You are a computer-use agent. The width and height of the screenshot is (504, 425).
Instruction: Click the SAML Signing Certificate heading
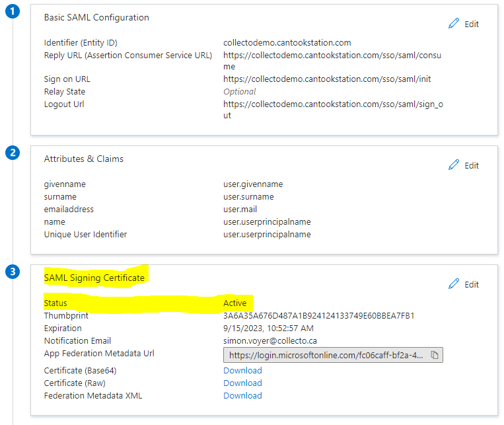[94, 278]
